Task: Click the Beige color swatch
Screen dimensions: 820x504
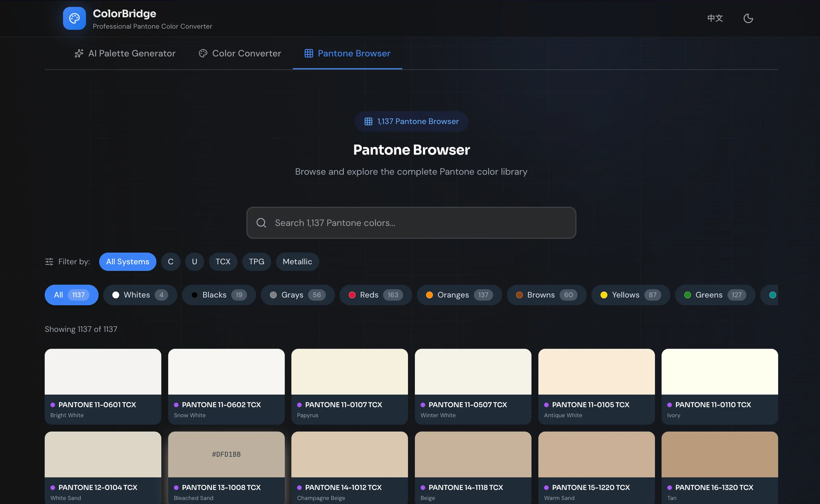Action: pyautogui.click(x=473, y=454)
